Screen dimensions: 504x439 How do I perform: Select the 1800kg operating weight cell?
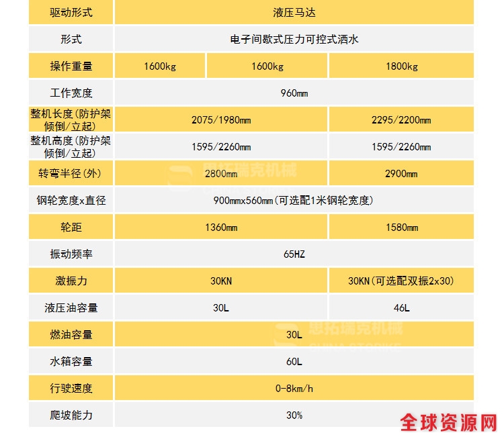pyautogui.click(x=401, y=66)
